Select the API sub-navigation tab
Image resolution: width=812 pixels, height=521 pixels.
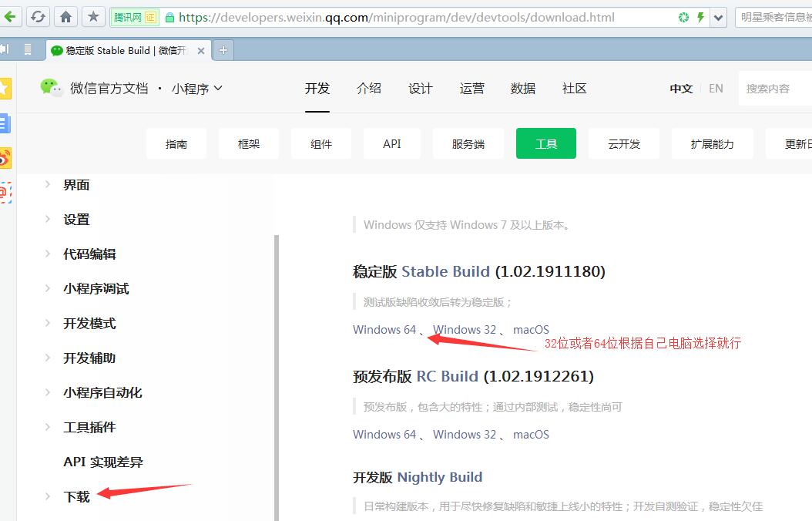point(392,143)
